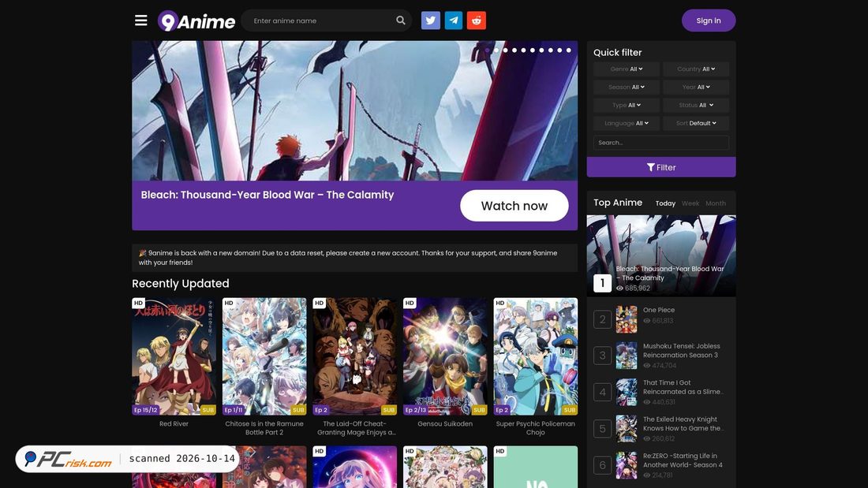Open the Laid-Off Cheat-Granting Mage poster
The image size is (868, 488).
point(355,356)
